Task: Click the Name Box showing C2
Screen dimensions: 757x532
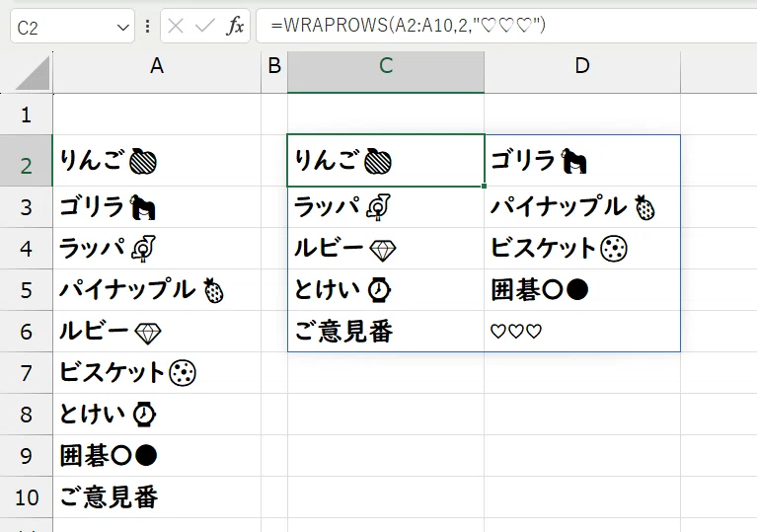Action: [72, 26]
